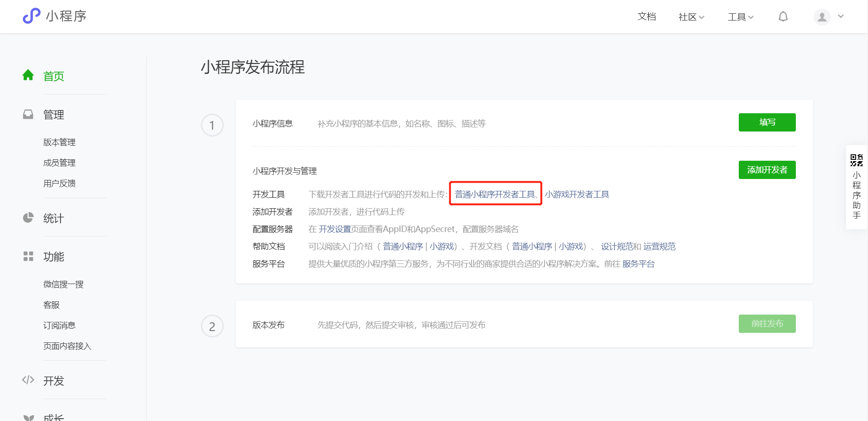This screenshot has height=421, width=868.
Task: Select 用户反馈 in the sidebar
Action: pos(59,183)
